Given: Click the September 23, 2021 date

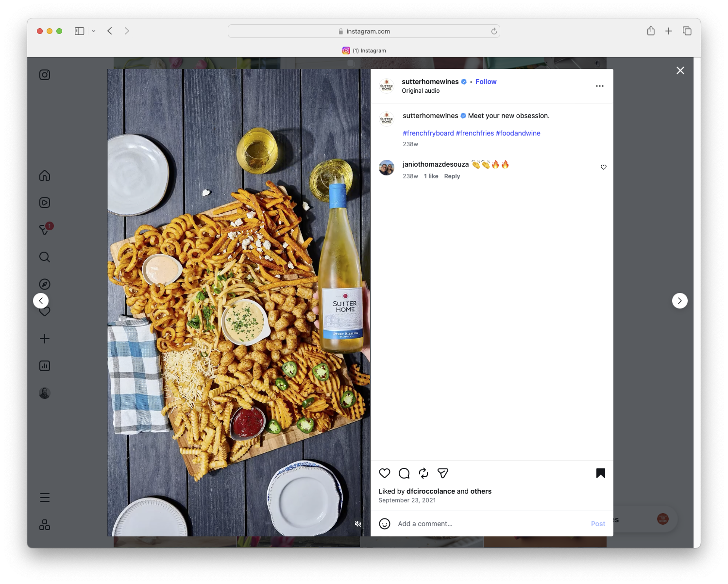Looking at the screenshot, I should [407, 500].
